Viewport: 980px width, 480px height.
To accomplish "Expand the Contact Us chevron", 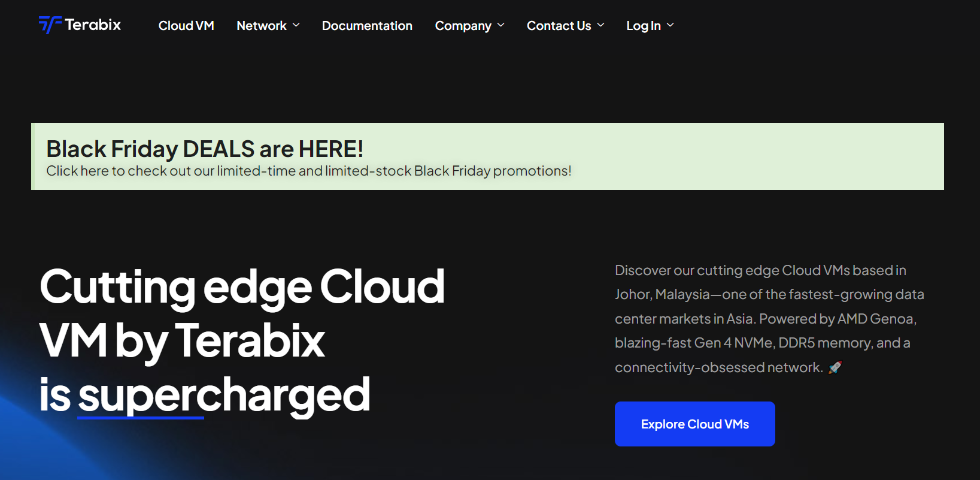I will coord(600,25).
